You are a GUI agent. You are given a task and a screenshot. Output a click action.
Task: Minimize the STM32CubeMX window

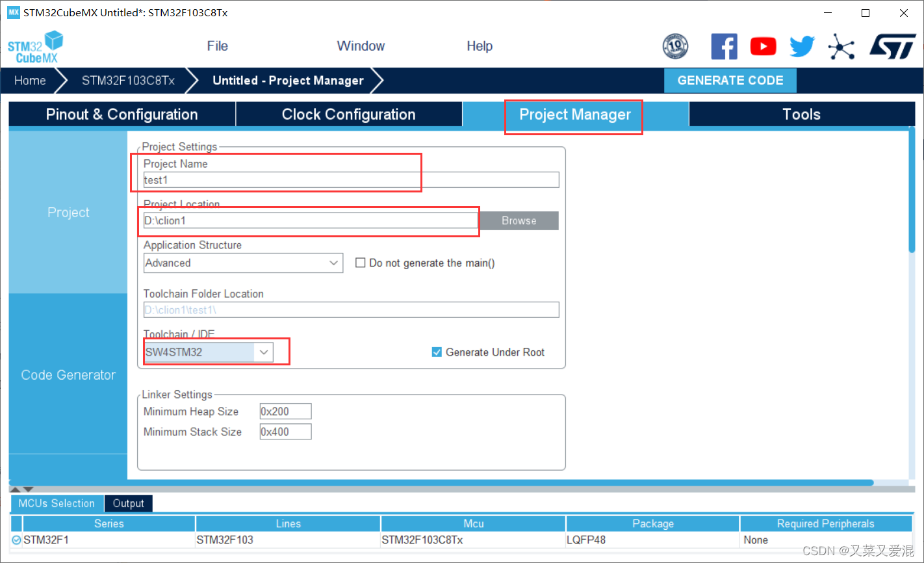[x=828, y=13]
